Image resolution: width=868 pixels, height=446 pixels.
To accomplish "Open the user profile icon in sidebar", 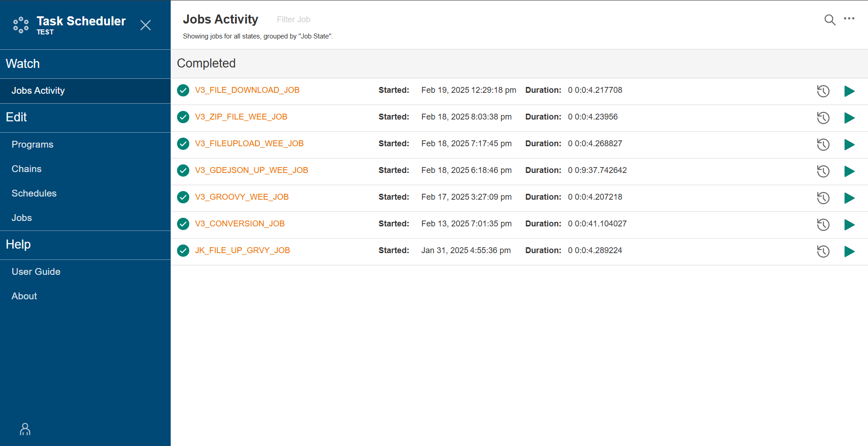I will point(25,429).
